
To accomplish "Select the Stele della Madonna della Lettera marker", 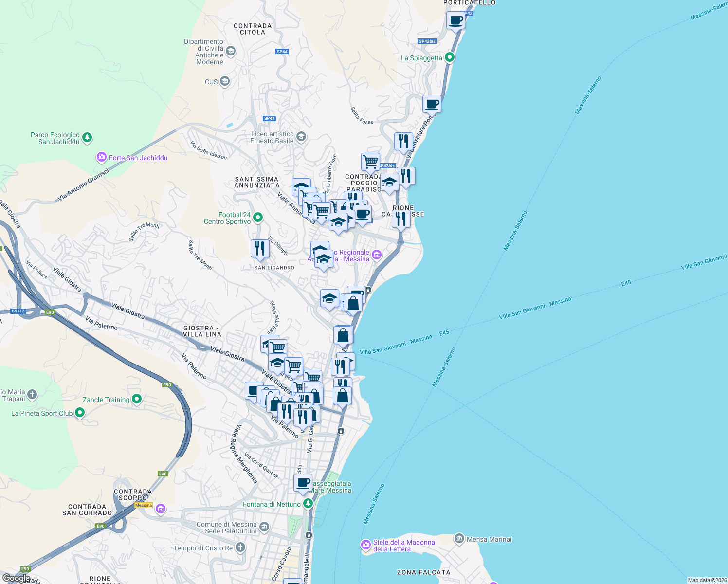I will [x=366, y=544].
